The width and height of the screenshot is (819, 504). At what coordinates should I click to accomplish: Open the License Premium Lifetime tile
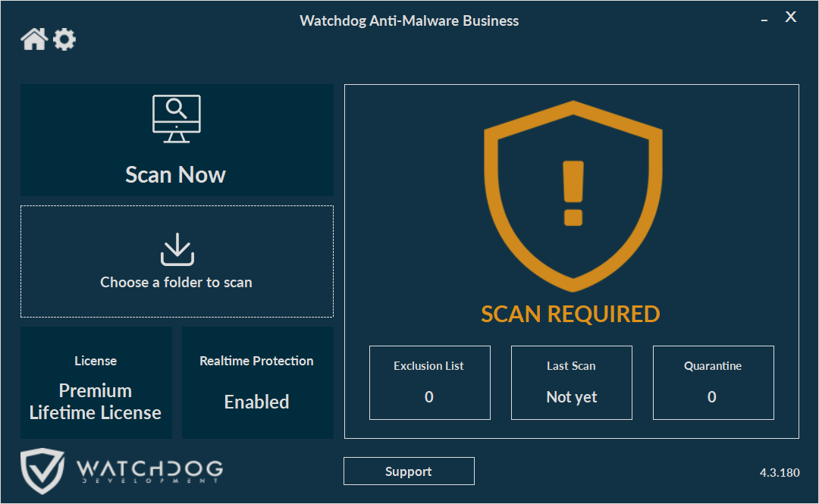click(x=96, y=383)
